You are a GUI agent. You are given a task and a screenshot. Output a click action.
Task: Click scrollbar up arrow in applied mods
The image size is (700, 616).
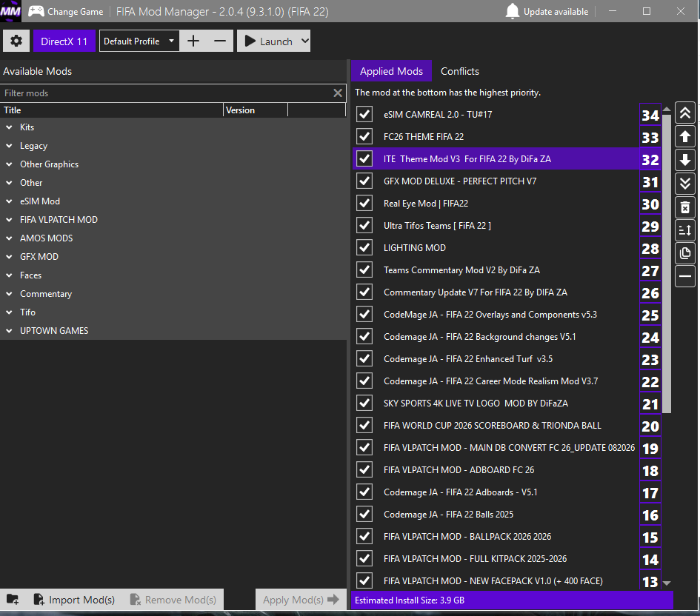coord(667,108)
